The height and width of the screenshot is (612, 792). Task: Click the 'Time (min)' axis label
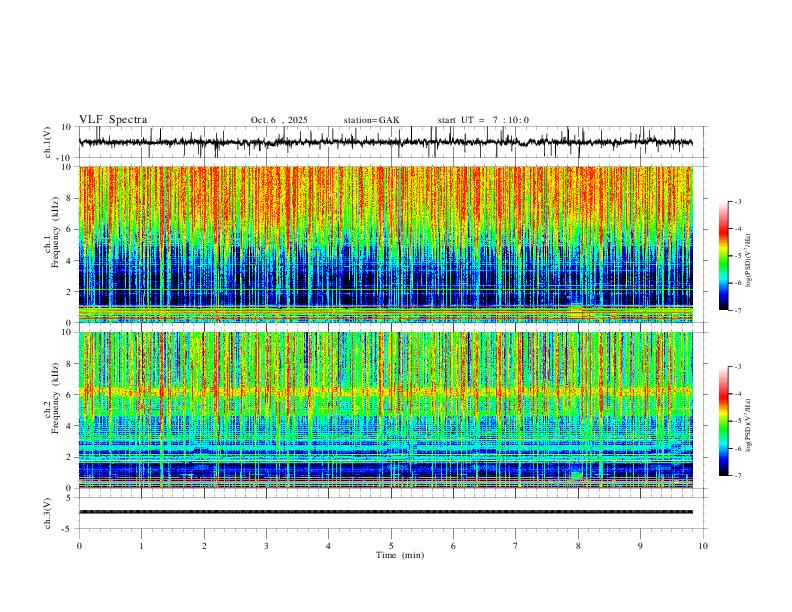point(400,555)
